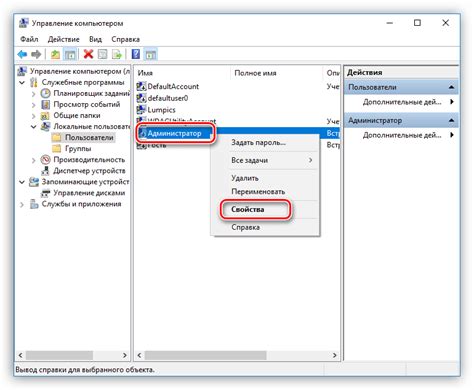Click the Группы folder icon
The width and height of the screenshot is (474, 390).
pyautogui.click(x=57, y=148)
